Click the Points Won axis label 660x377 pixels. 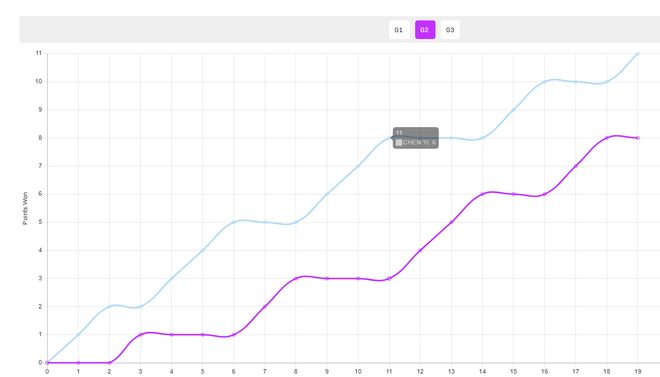(x=25, y=208)
